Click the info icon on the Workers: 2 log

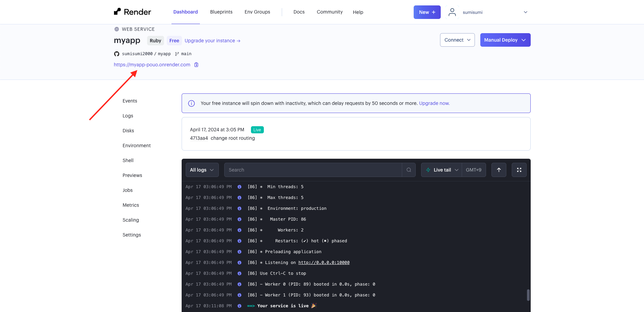239,230
